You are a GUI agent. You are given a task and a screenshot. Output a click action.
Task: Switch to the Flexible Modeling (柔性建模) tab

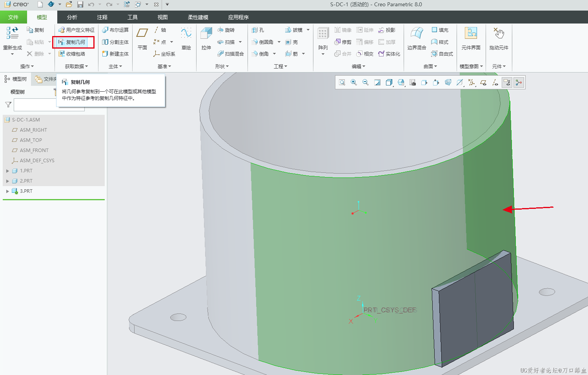pyautogui.click(x=198, y=17)
